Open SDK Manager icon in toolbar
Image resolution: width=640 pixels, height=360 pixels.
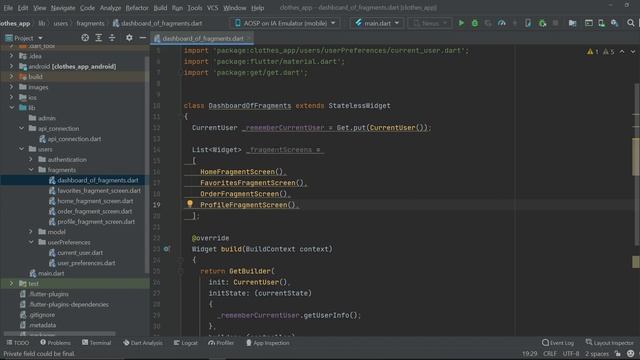pyautogui.click(x=615, y=23)
